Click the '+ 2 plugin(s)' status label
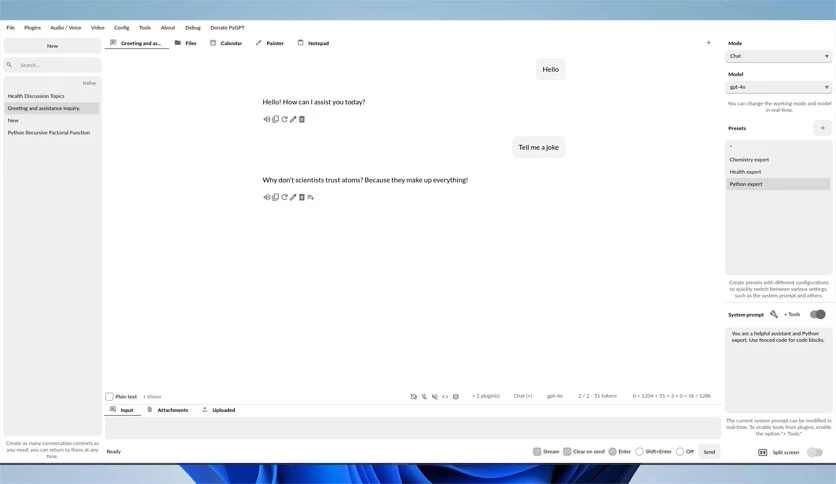Screen dimensions: 836x484 coord(486,396)
